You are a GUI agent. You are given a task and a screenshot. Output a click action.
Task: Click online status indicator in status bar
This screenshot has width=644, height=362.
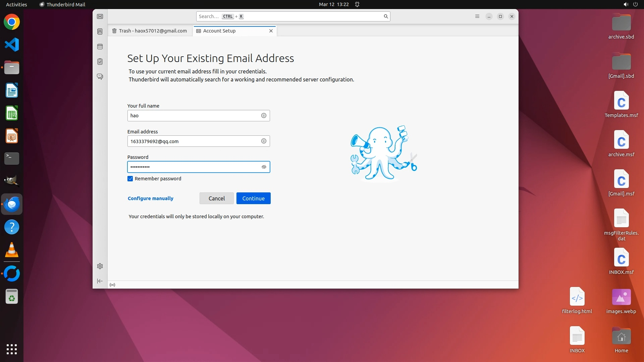[x=112, y=285]
